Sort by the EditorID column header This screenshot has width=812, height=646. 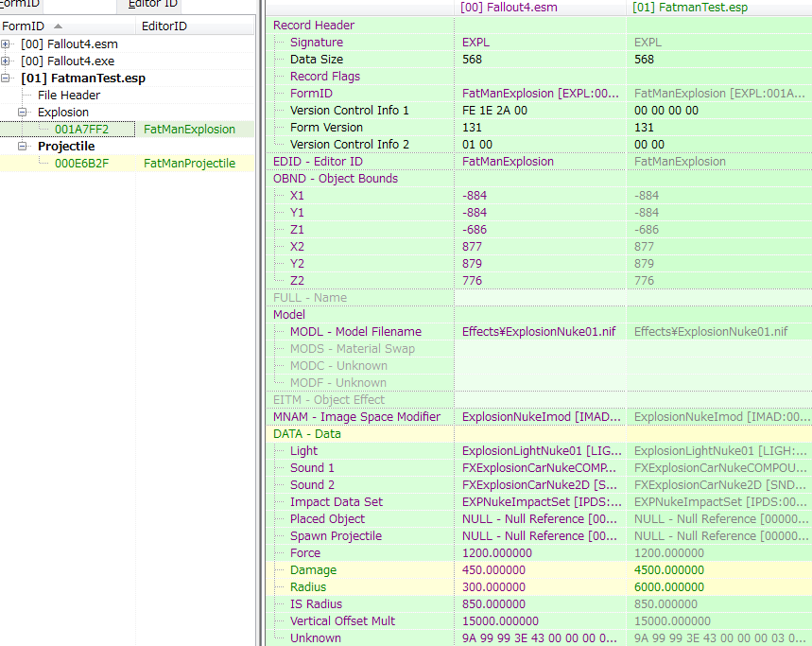(x=196, y=26)
